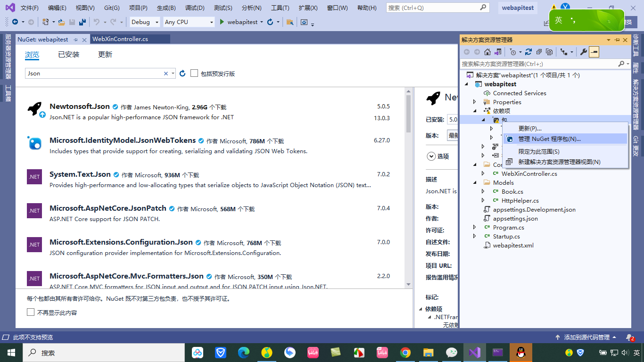
Task: Open appsettings.json in Solution Explorer
Action: pos(515,218)
